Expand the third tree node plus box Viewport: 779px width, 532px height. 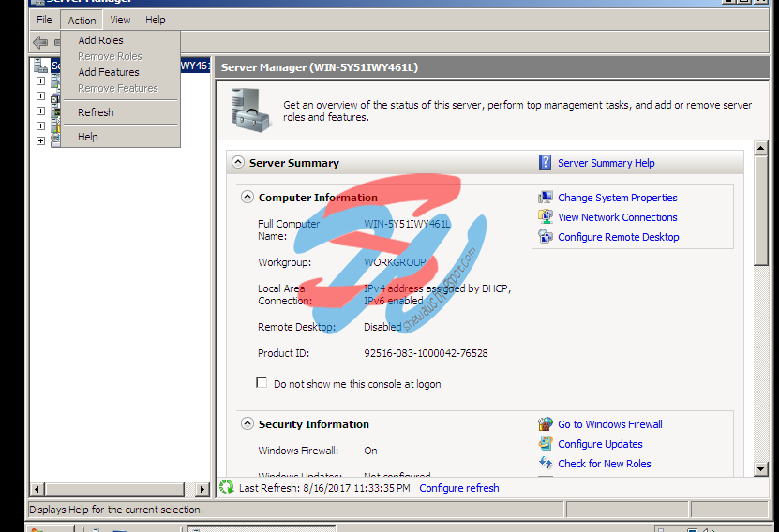pyautogui.click(x=40, y=111)
